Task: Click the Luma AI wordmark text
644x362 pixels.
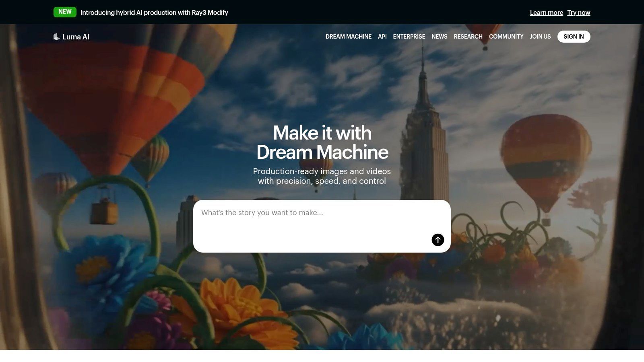Action: tap(76, 37)
